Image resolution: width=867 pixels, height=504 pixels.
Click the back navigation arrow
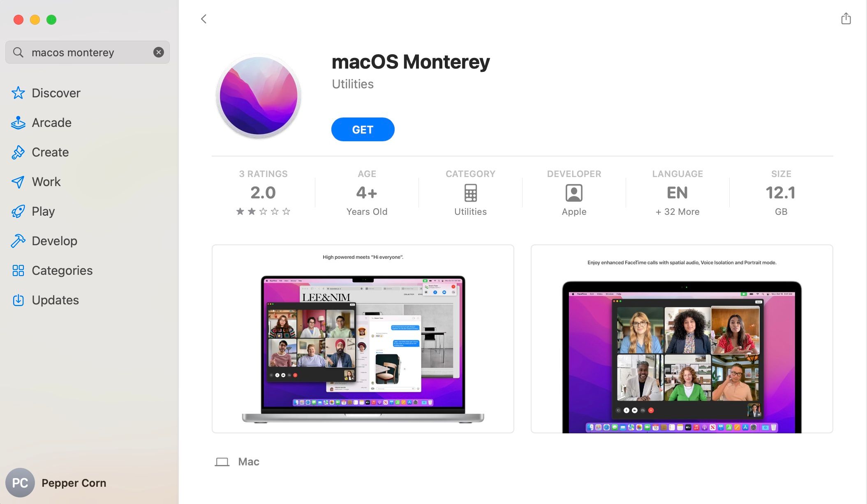(x=203, y=18)
